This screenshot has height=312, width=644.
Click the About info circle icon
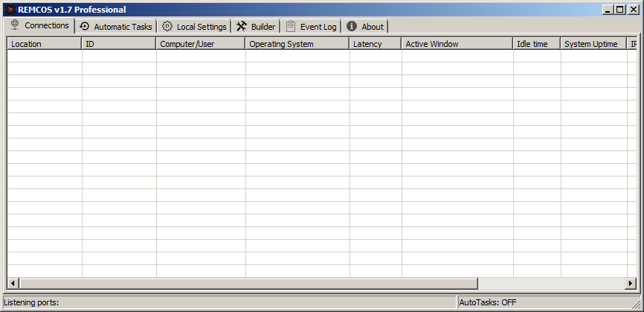[352, 26]
